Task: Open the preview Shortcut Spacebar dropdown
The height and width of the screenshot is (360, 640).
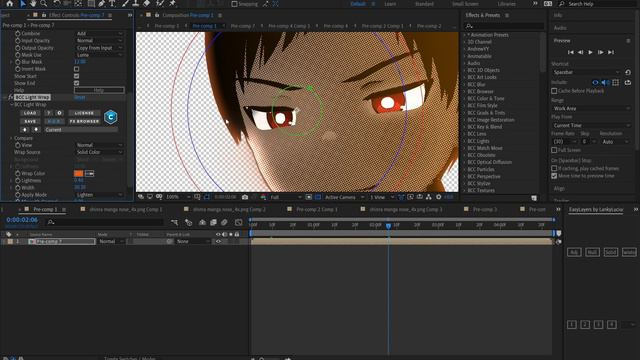Action: [586, 72]
